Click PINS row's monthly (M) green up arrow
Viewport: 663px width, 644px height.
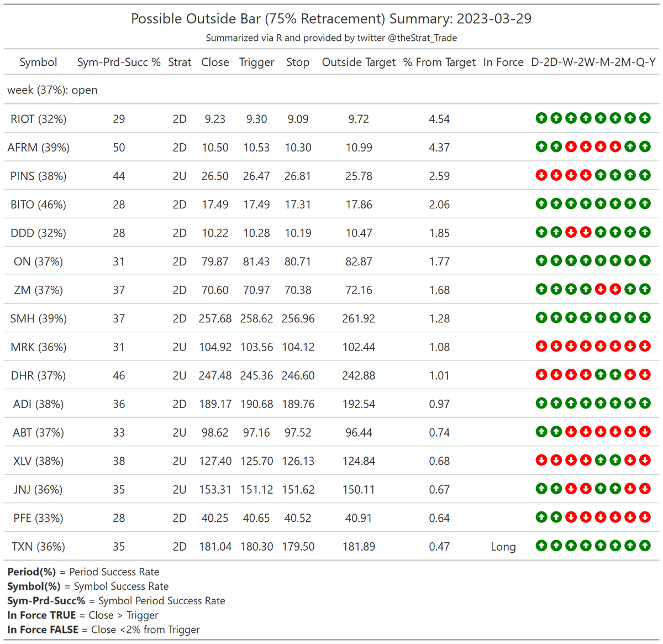(x=601, y=175)
